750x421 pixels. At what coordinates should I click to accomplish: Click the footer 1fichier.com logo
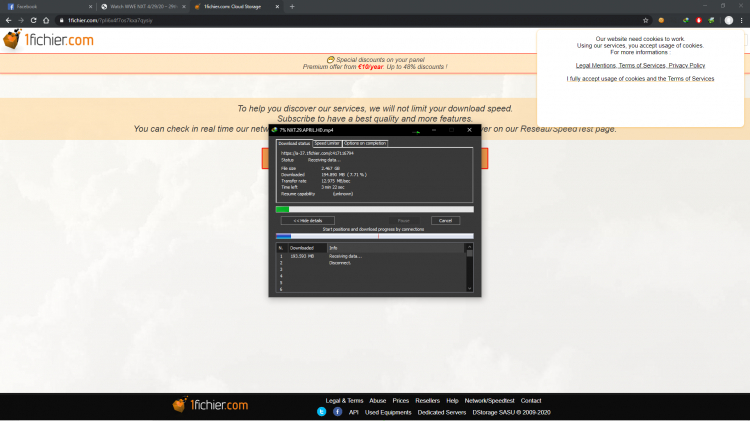pyautogui.click(x=210, y=405)
